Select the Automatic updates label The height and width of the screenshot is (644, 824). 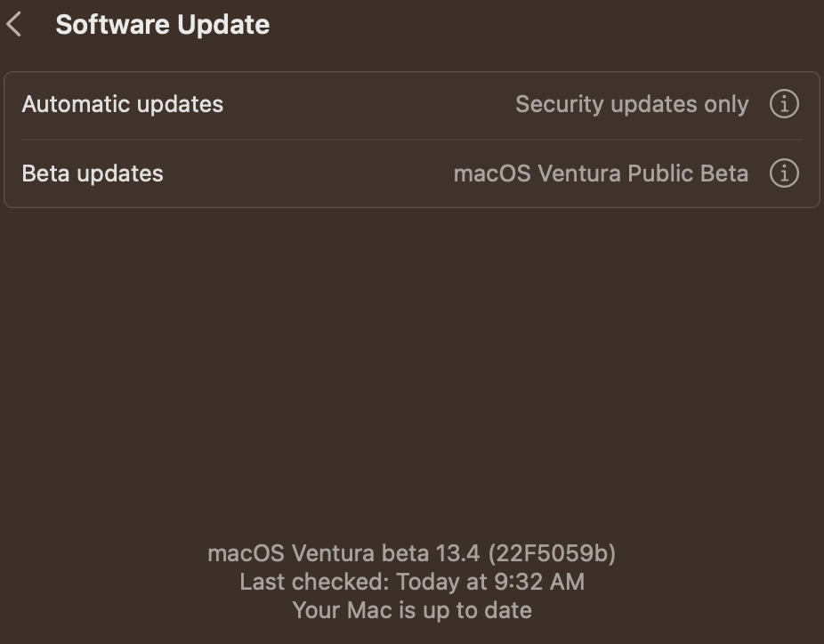(123, 104)
